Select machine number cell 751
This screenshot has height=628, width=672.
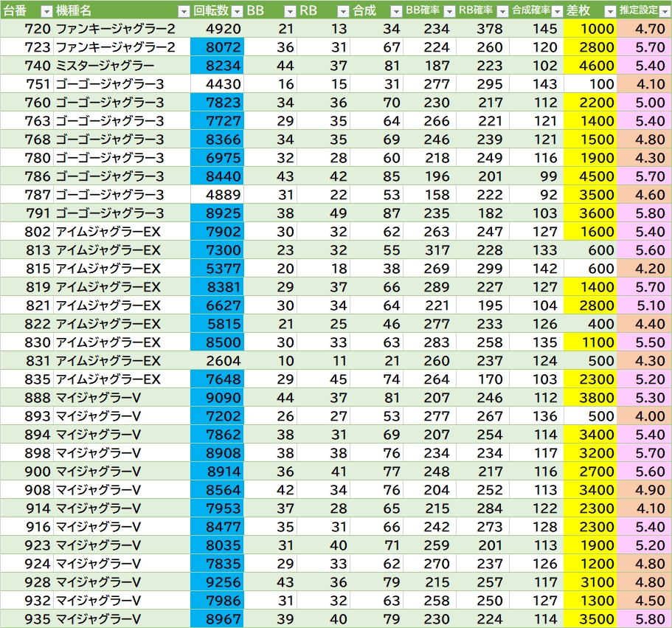pyautogui.click(x=27, y=84)
